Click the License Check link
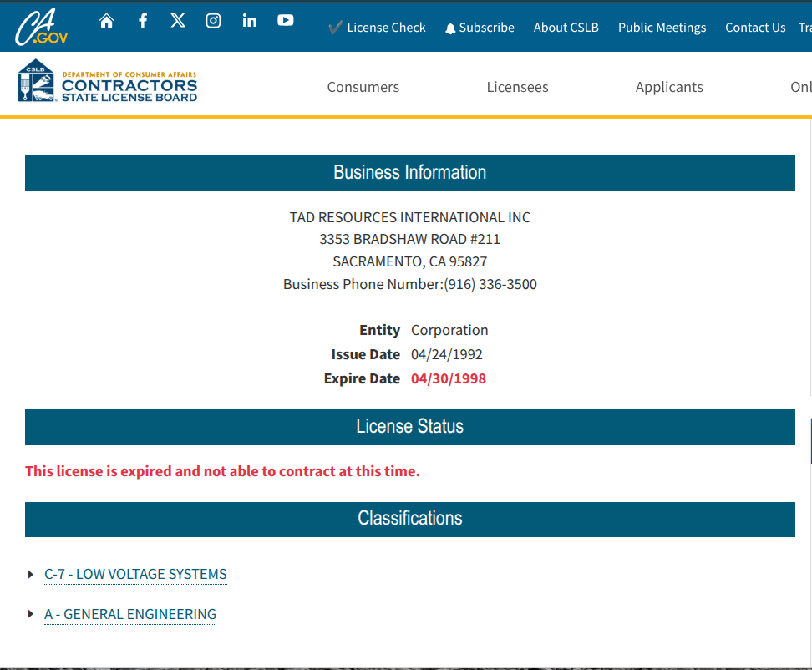812x670 pixels. click(377, 28)
